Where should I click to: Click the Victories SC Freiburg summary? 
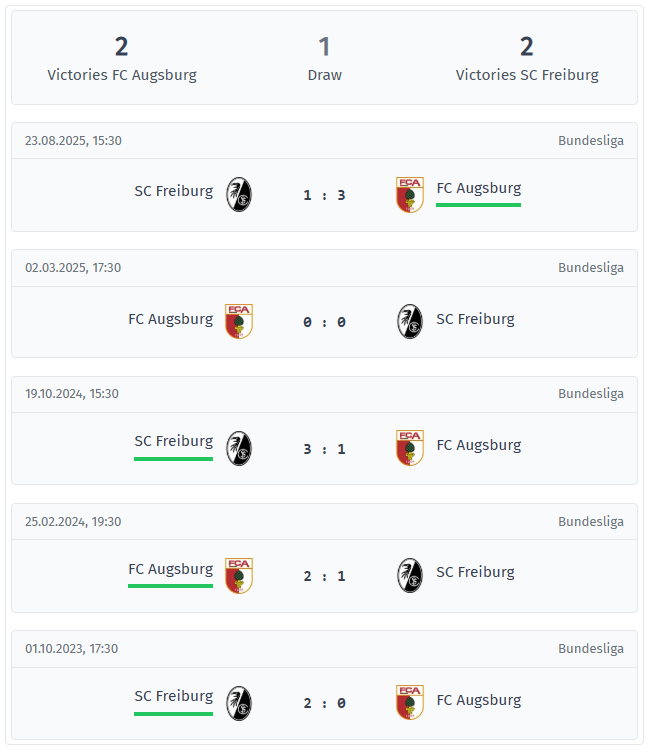[x=527, y=59]
